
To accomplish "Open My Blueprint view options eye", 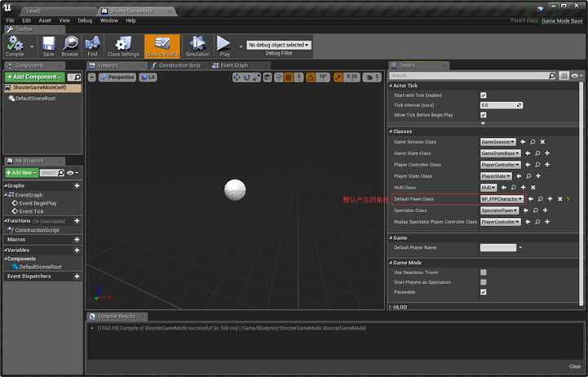I will pos(72,173).
